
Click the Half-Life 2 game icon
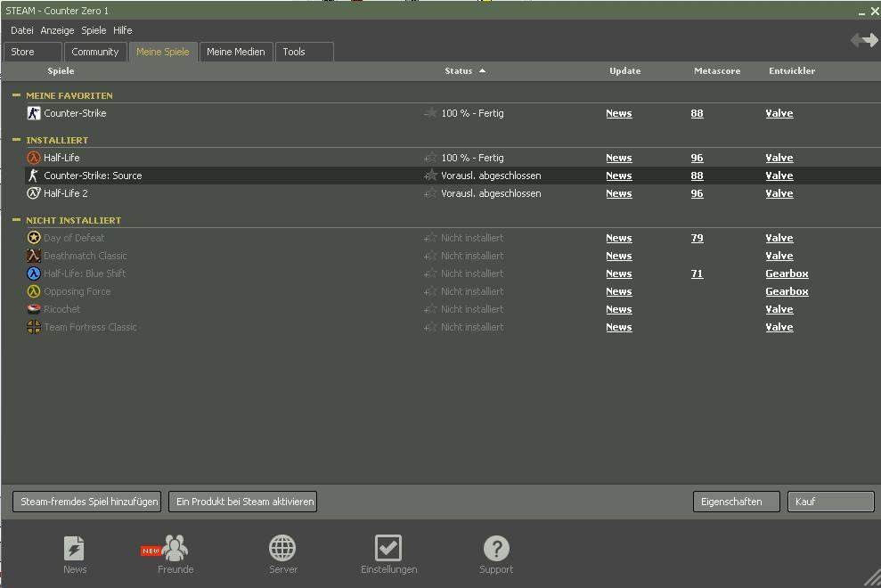tap(34, 192)
